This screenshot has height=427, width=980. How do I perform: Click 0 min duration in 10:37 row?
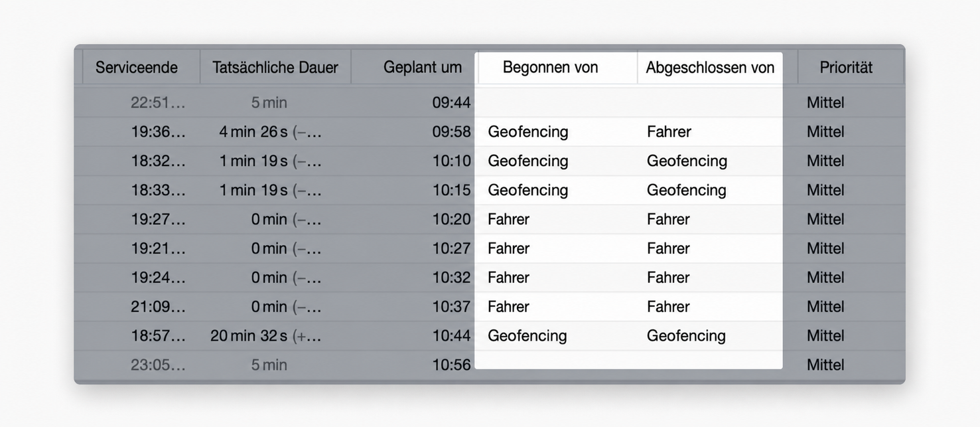click(x=286, y=307)
